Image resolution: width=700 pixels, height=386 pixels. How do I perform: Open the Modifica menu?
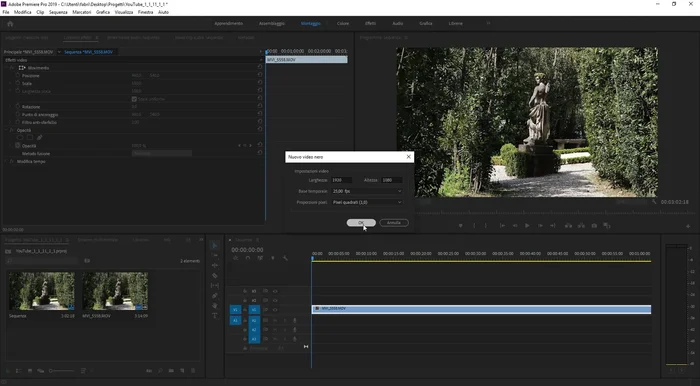[23, 12]
